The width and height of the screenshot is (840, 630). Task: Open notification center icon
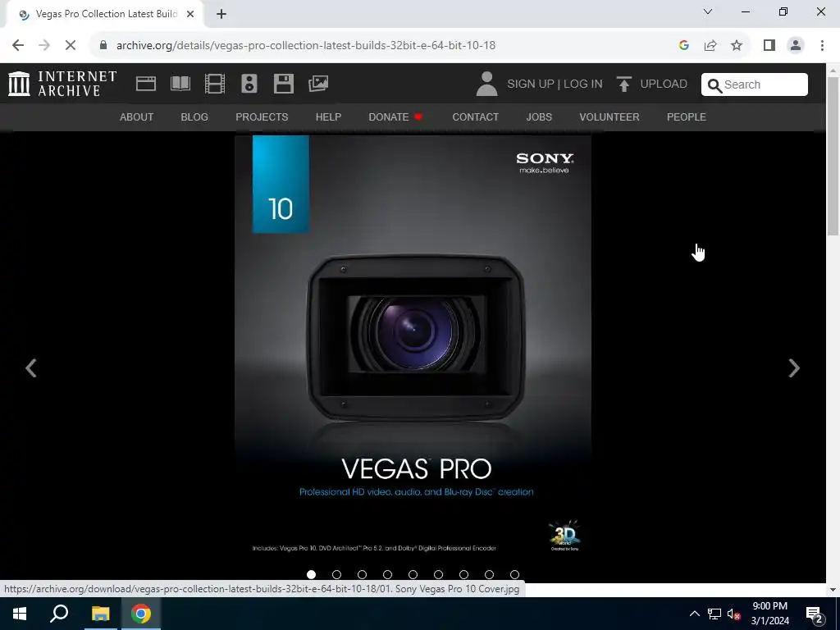(814, 614)
